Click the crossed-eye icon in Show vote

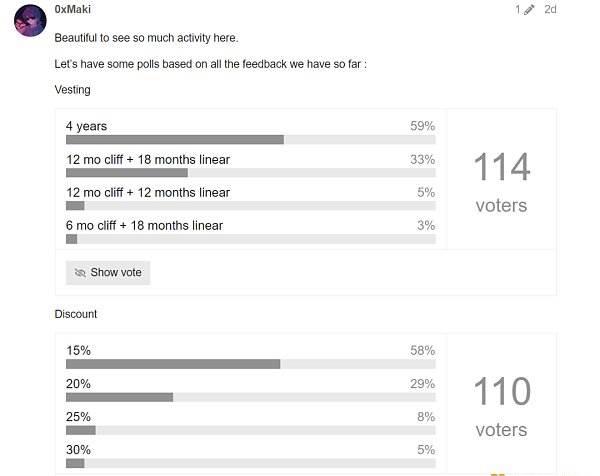(80, 272)
